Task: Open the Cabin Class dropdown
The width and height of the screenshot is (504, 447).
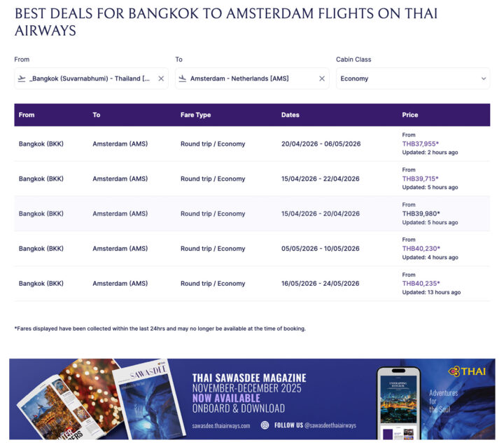Action: (413, 78)
